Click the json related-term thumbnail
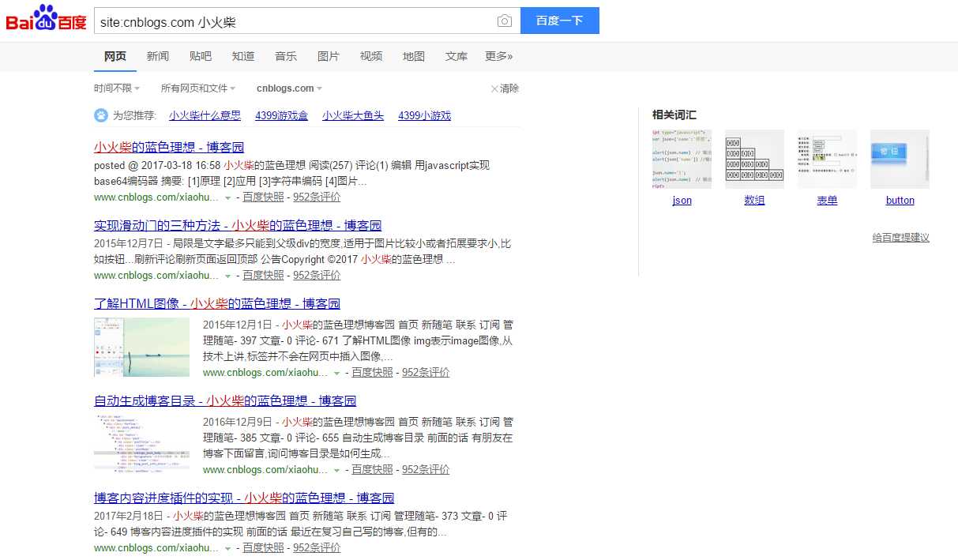 click(682, 159)
